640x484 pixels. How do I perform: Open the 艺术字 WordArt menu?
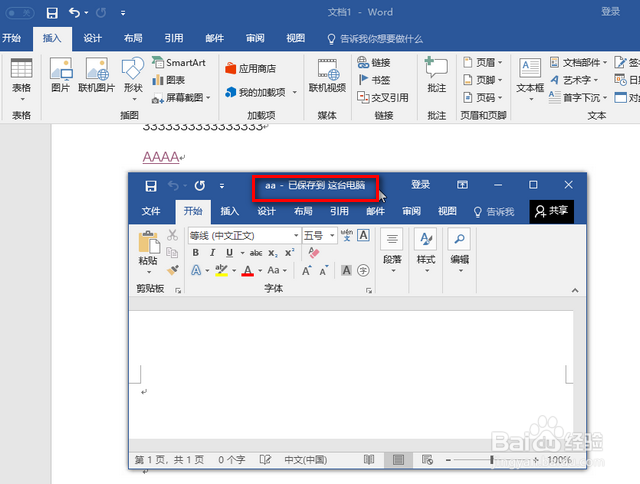coord(574,80)
